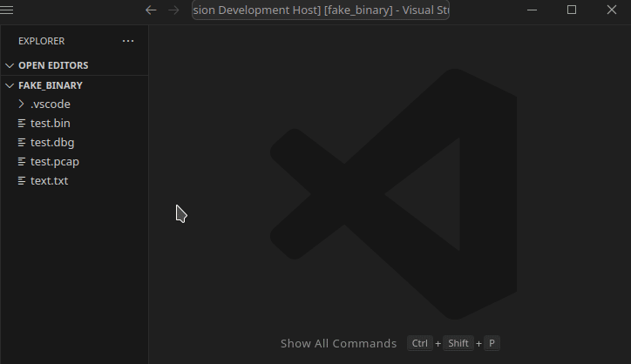Click the Show All Commands label
The width and height of the screenshot is (631, 364).
pos(338,343)
